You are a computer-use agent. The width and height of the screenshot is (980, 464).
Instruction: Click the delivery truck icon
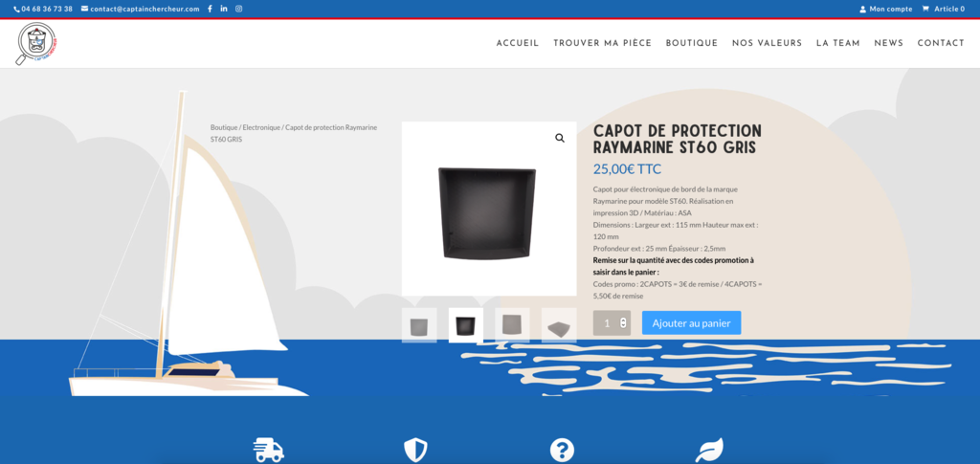pos(268,450)
